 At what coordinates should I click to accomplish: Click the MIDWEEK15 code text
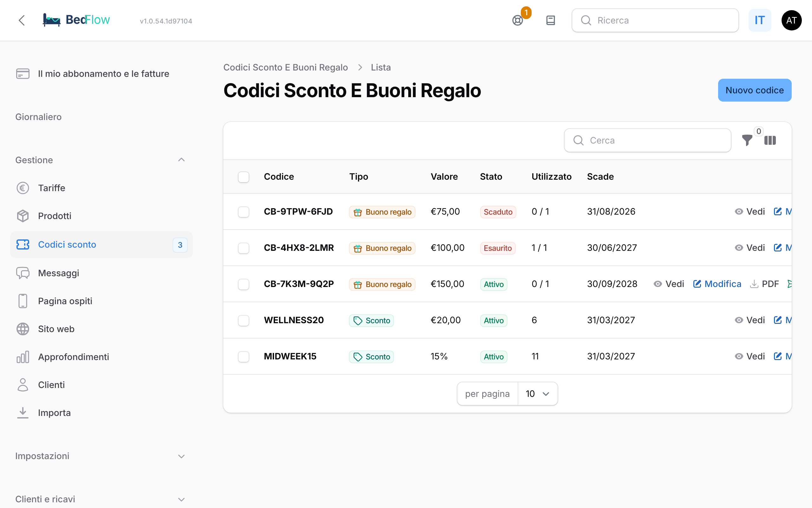pyautogui.click(x=290, y=357)
